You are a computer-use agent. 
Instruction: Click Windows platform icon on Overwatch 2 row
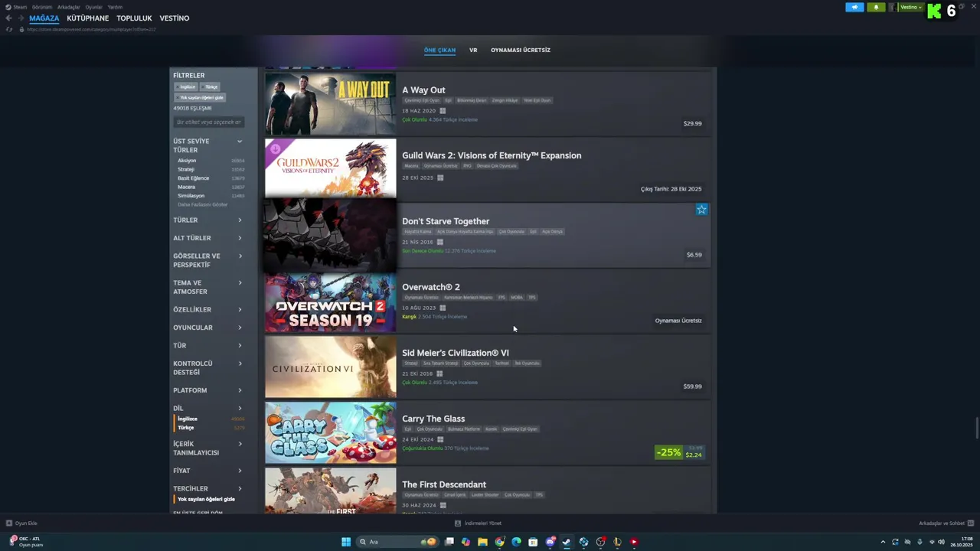point(443,308)
